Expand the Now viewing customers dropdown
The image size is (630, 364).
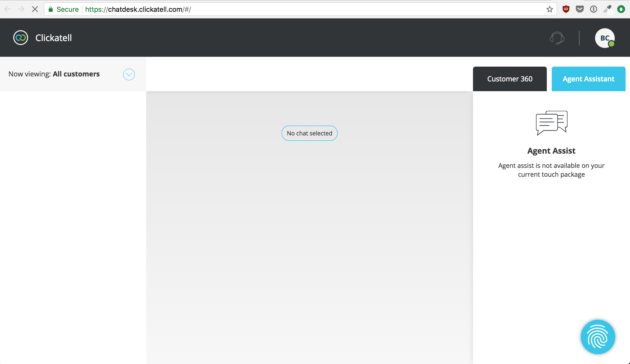tap(129, 74)
